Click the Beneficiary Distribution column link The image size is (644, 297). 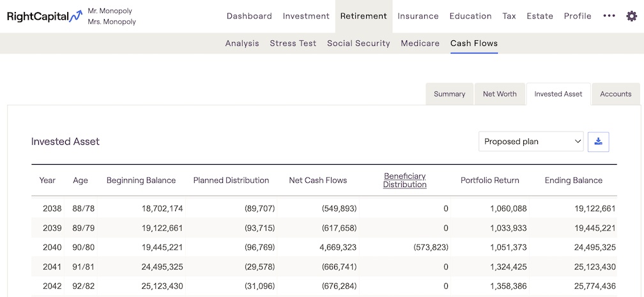tap(405, 180)
